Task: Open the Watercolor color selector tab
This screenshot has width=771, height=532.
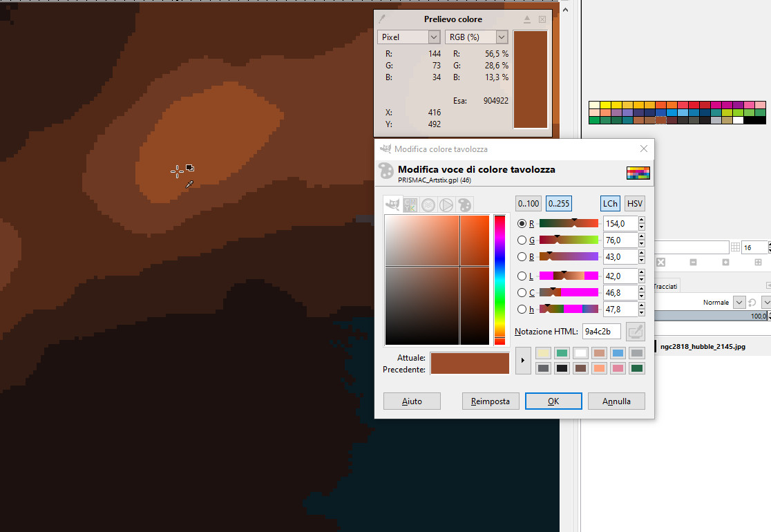Action: click(428, 205)
